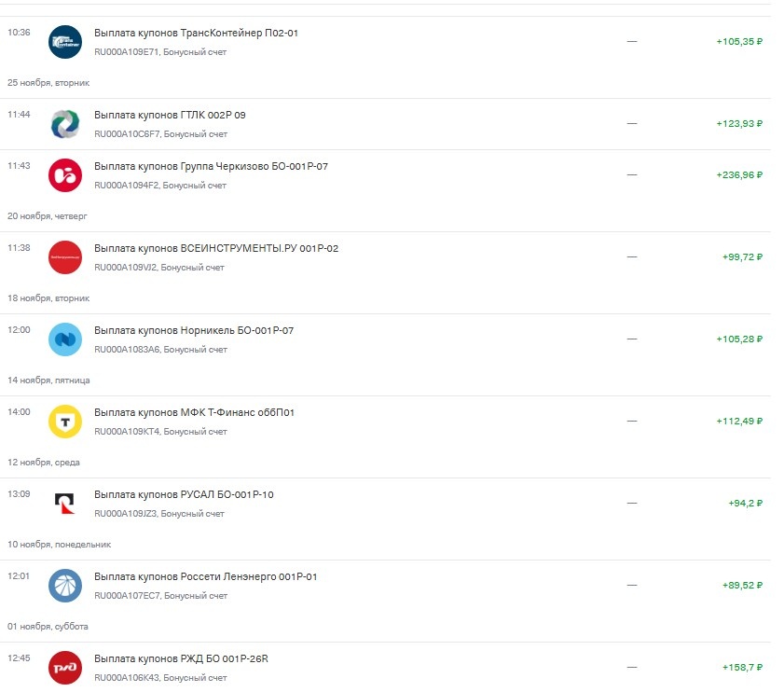784x692 pixels.
Task: Click the РУСАЛ logo icon
Action: (65, 504)
